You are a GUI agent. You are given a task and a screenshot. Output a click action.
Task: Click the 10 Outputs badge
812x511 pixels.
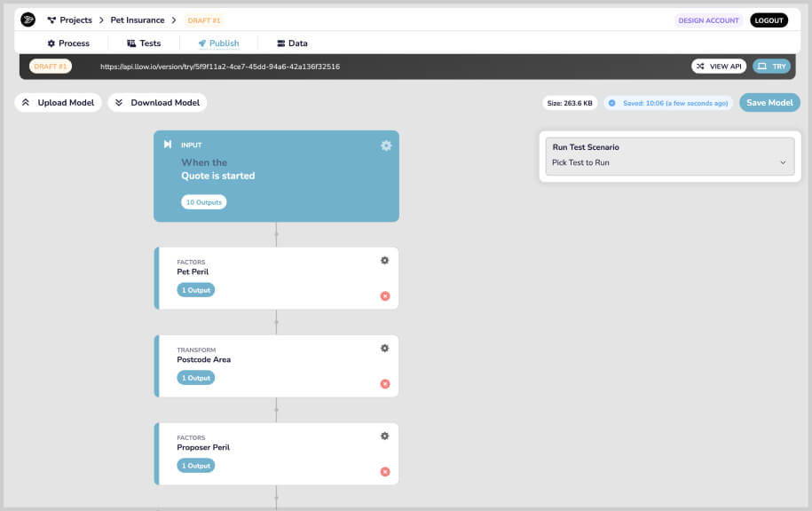tap(204, 202)
